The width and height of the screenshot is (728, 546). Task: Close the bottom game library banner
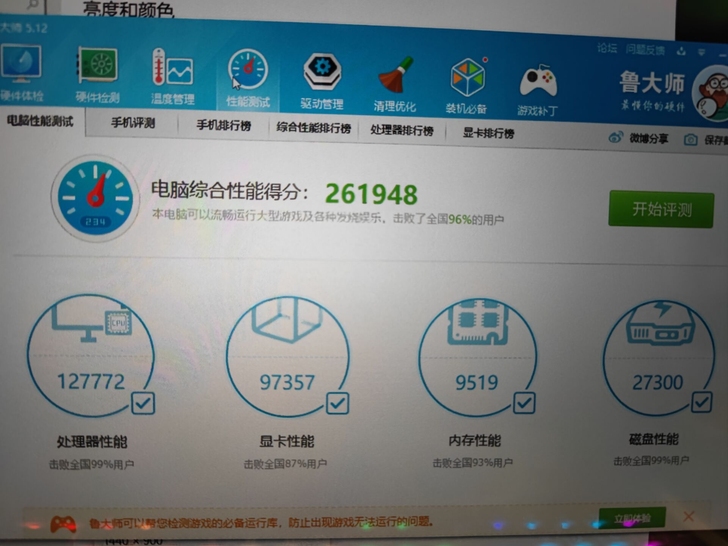[x=689, y=516]
